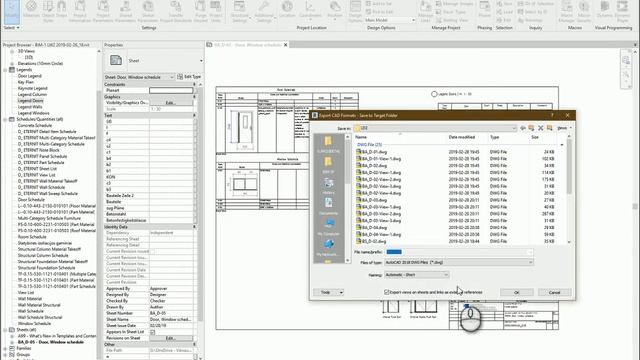The height and width of the screenshot is (360, 640).
Task: Open History in the dialog places bar
Action: (x=328, y=186)
